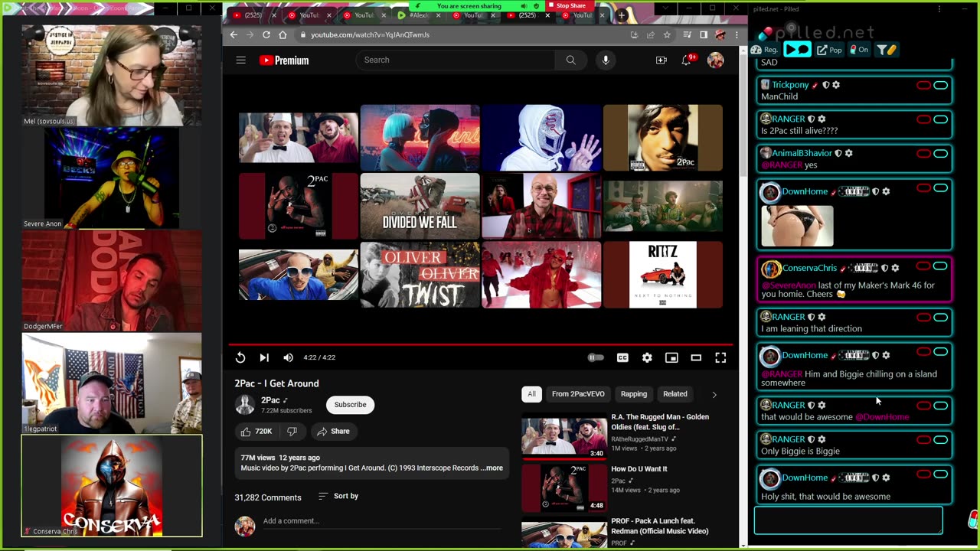Toggle the autoplay switch in player

pos(595,357)
